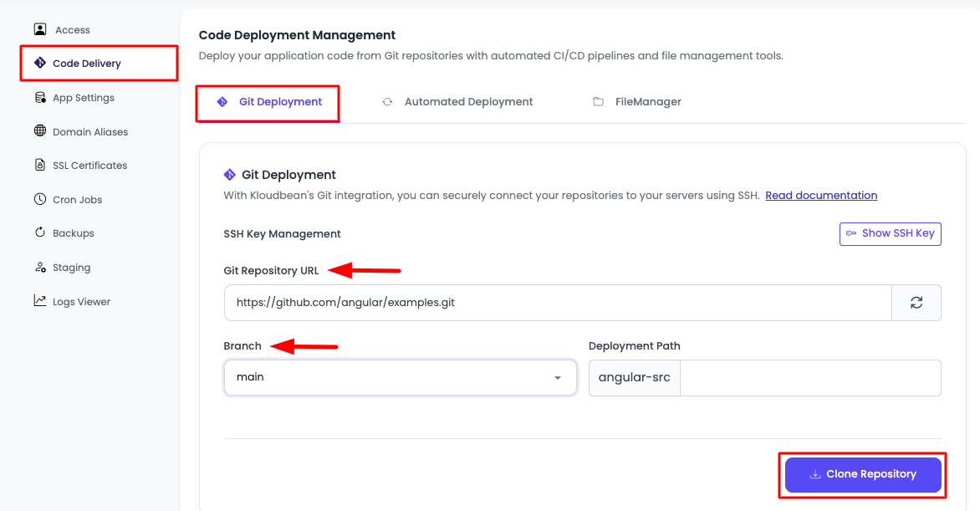This screenshot has height=511, width=980.
Task: Open the Access section in the sidebar
Action: click(74, 29)
